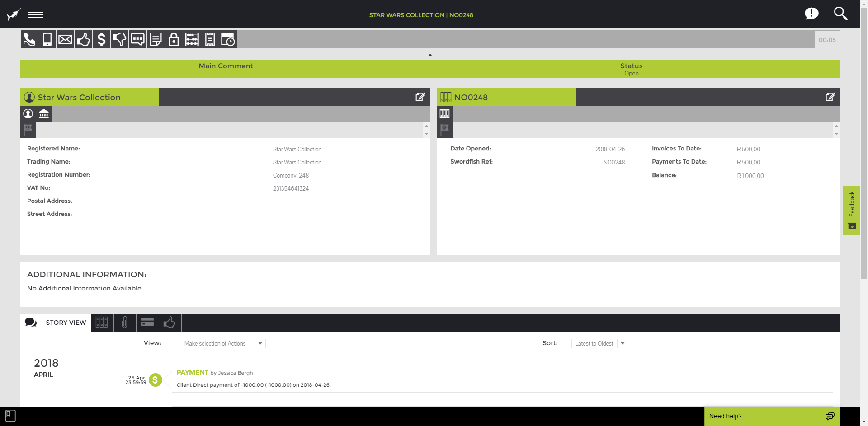Click the Date Opened value 2018-04-26

coord(610,149)
